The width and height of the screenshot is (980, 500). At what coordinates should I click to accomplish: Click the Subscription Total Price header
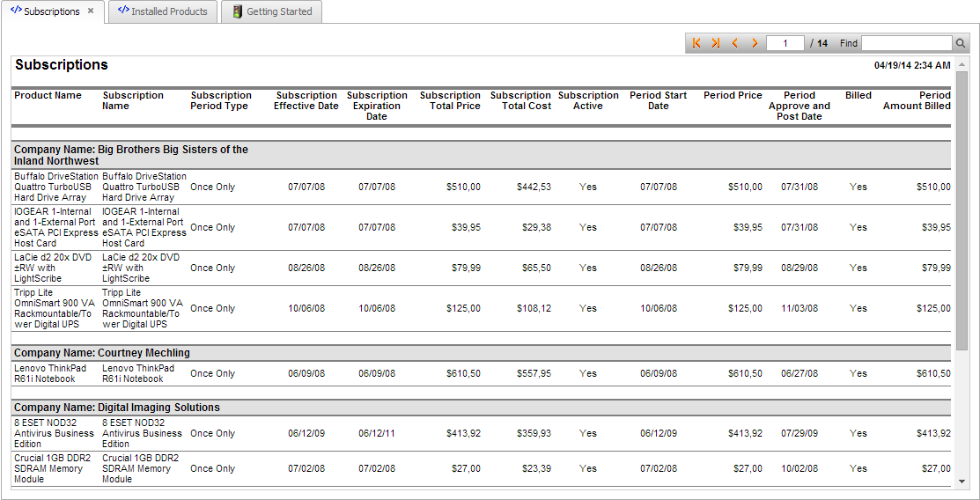(x=450, y=100)
